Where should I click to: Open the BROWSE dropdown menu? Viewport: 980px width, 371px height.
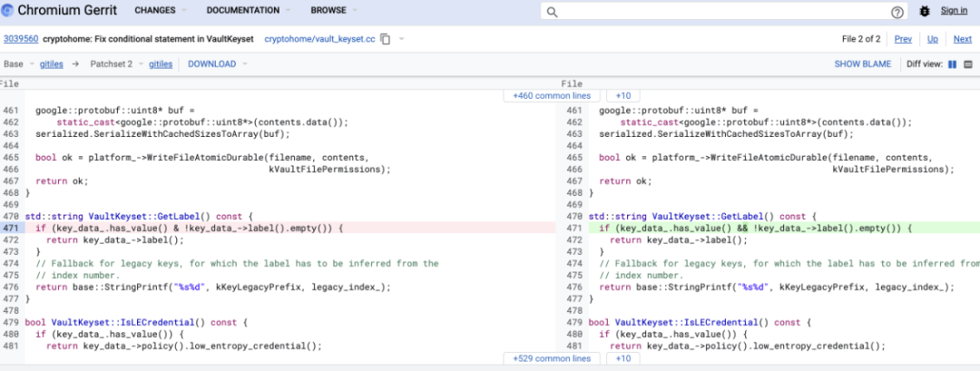(x=334, y=11)
